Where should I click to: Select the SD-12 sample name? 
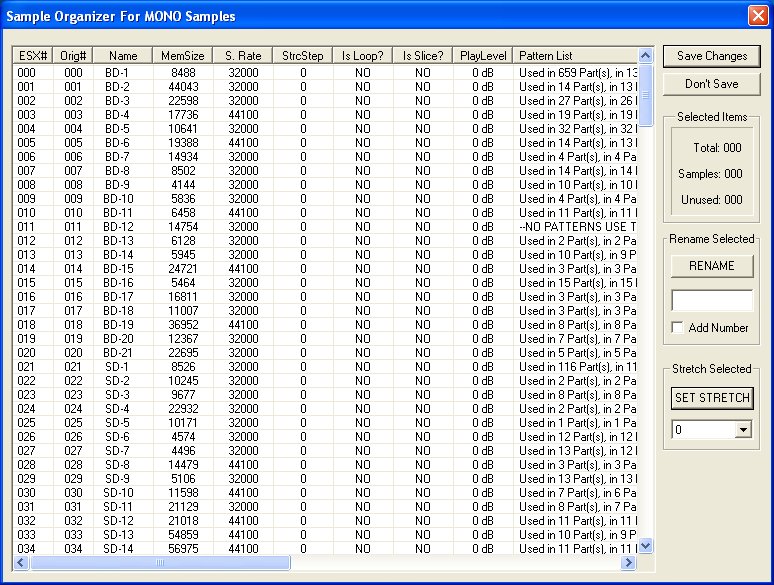[x=118, y=521]
